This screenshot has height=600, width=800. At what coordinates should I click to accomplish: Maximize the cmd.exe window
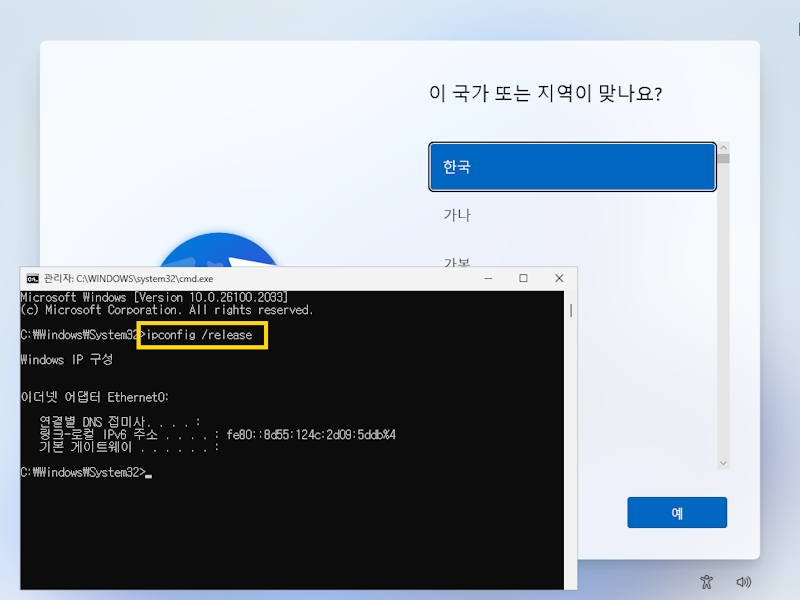523,278
